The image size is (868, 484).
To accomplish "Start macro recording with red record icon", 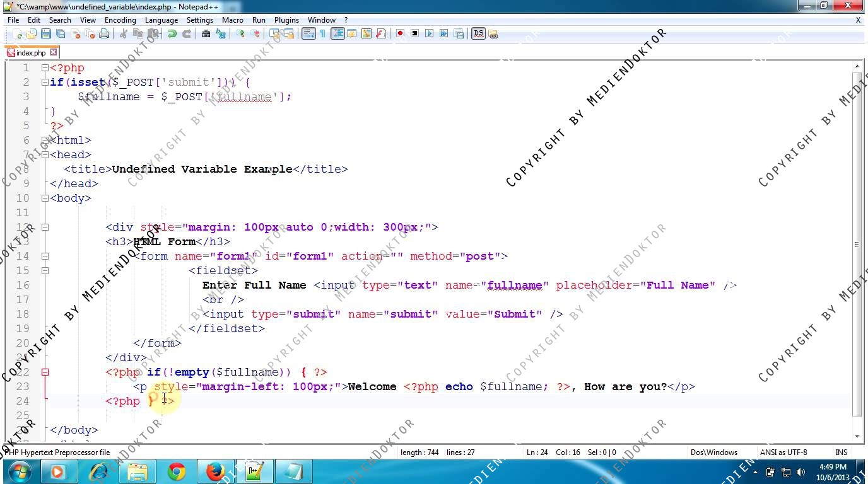I will [400, 34].
